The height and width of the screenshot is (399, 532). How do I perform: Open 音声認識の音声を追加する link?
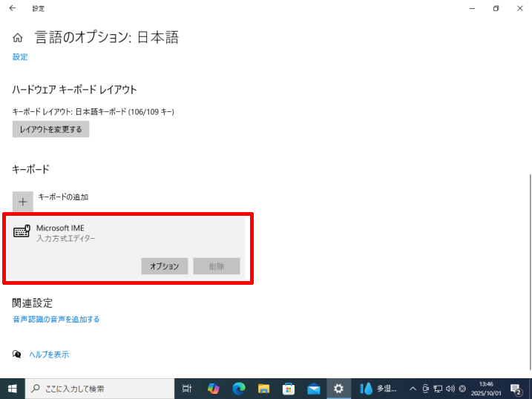pos(56,320)
